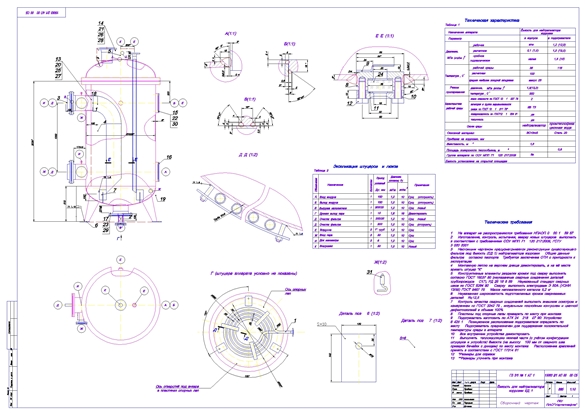This screenshot has height=413, width=585.
Task: Click the view label 'Б(1:1)'
Action: (290, 44)
